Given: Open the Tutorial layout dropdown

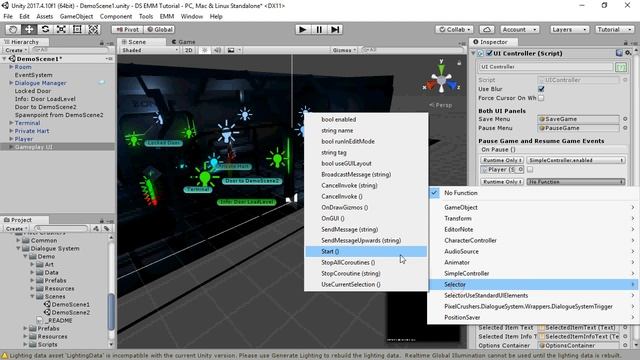Looking at the screenshot, I should [x=614, y=29].
